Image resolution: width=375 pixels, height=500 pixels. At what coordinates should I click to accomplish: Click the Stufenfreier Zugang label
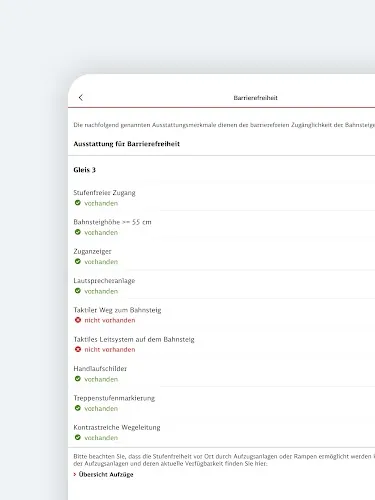[x=104, y=193]
